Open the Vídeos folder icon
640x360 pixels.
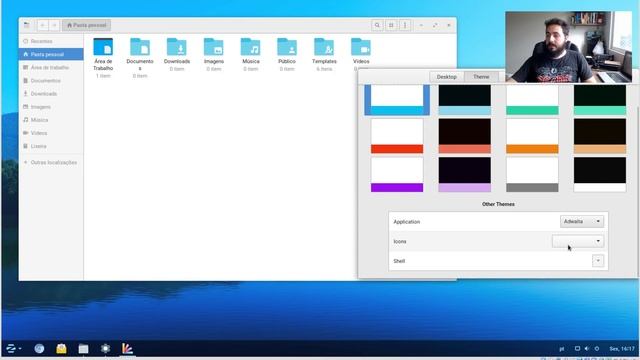pyautogui.click(x=361, y=47)
